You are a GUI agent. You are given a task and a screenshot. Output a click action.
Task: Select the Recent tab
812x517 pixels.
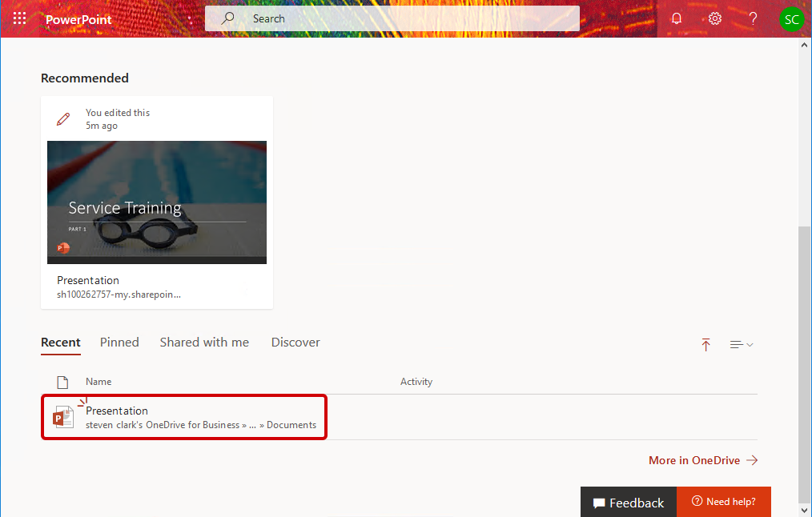tap(61, 343)
